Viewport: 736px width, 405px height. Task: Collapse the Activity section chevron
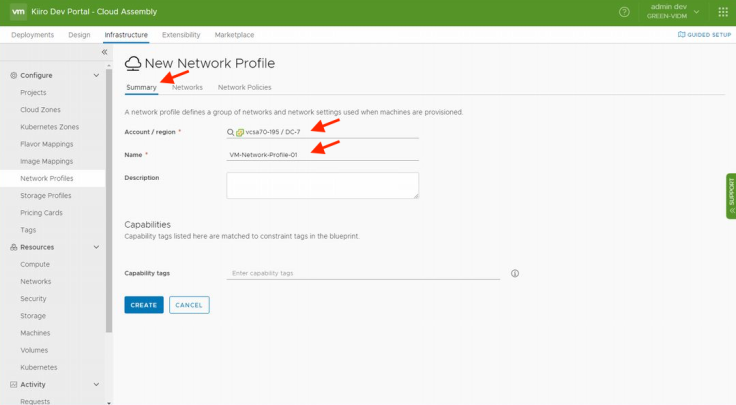click(96, 384)
